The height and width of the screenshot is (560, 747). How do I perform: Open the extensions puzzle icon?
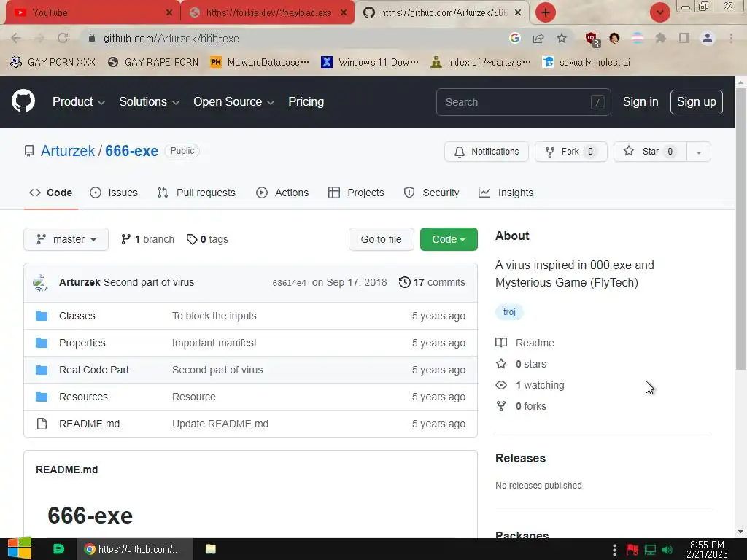pyautogui.click(x=660, y=38)
